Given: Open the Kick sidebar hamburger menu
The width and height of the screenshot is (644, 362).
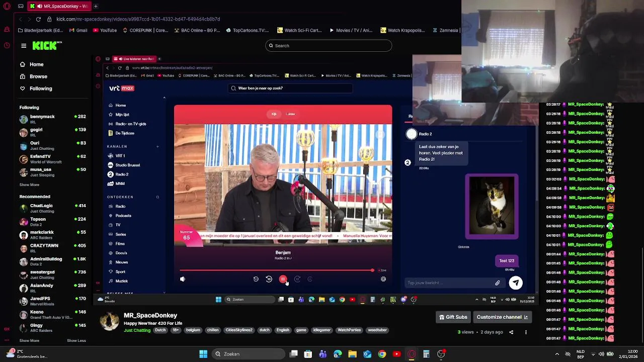Looking at the screenshot, I should [24, 46].
